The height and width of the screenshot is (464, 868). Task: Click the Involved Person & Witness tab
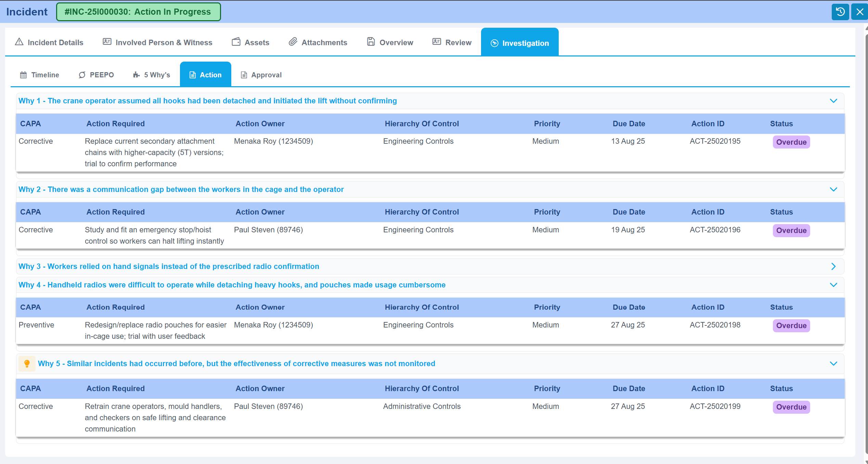click(x=157, y=42)
